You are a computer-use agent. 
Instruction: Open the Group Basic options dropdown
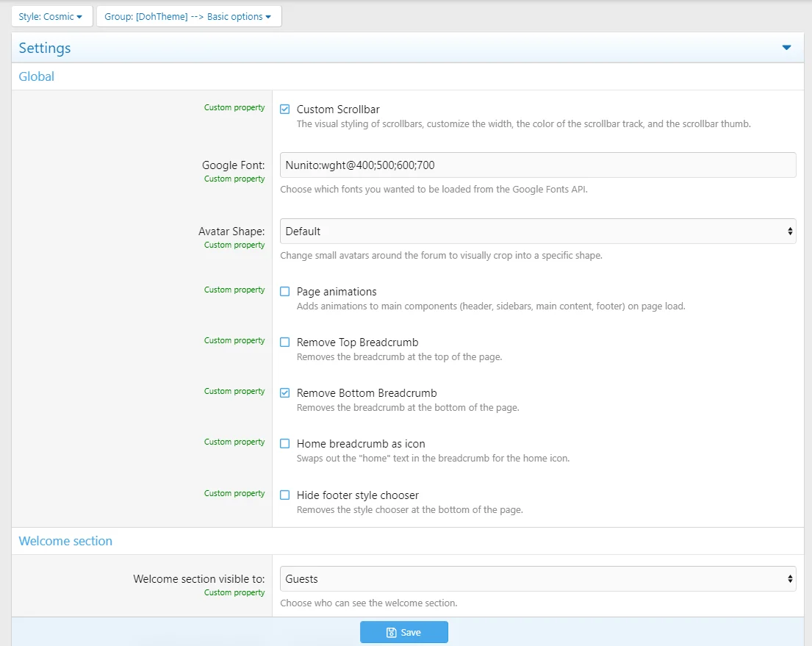pos(188,17)
